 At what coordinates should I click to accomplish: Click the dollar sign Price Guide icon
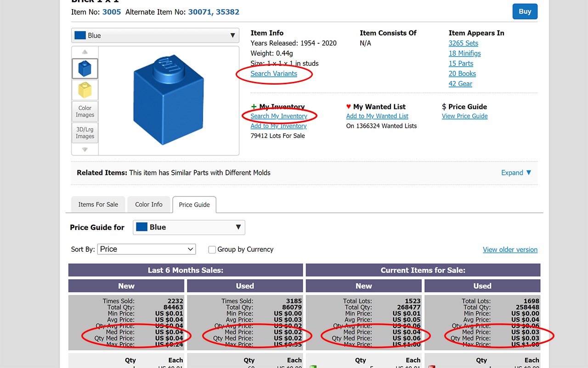(x=444, y=107)
